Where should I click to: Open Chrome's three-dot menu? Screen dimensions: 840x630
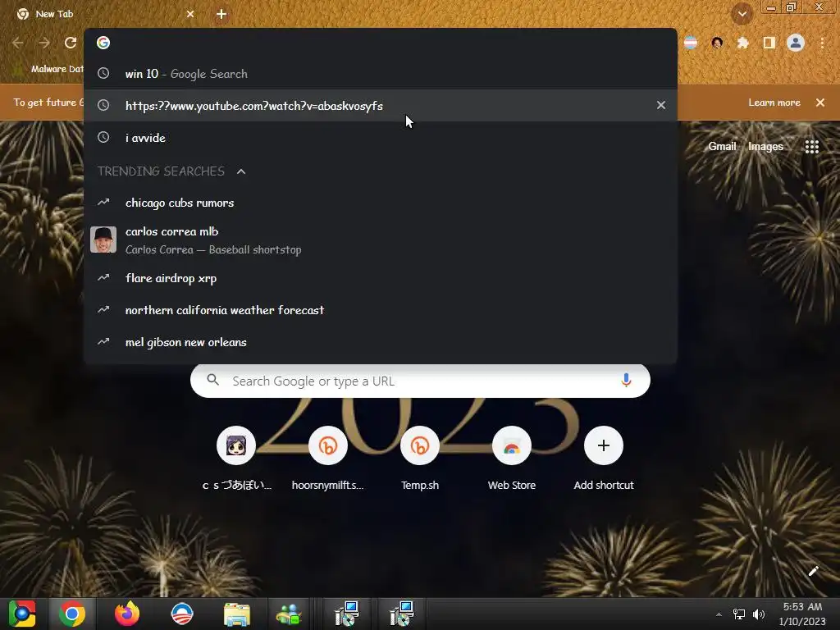tap(822, 43)
